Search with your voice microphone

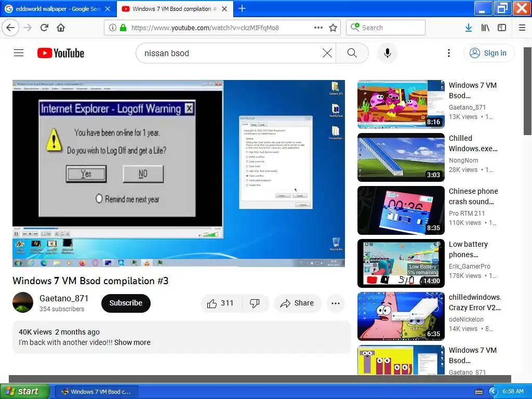[388, 53]
